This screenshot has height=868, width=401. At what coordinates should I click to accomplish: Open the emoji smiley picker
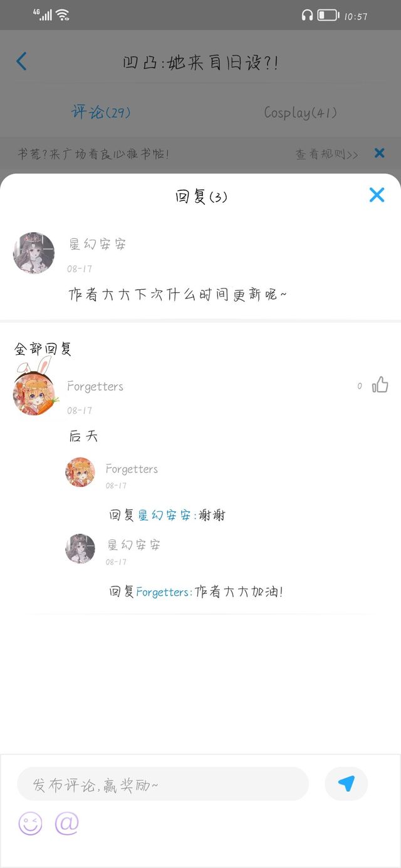coord(30,824)
